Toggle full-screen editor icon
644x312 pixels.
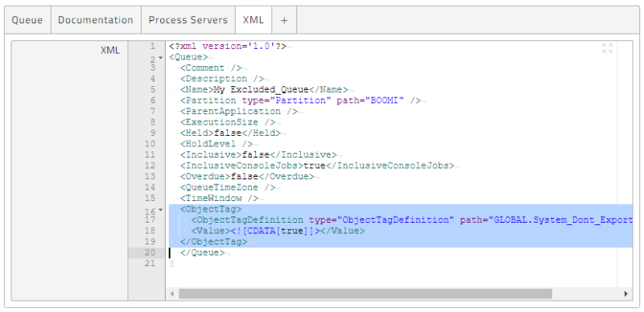tap(608, 48)
